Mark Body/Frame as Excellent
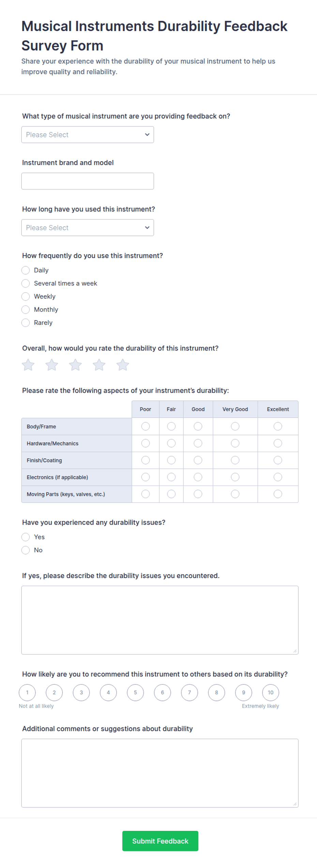The image size is (317, 868). click(278, 426)
